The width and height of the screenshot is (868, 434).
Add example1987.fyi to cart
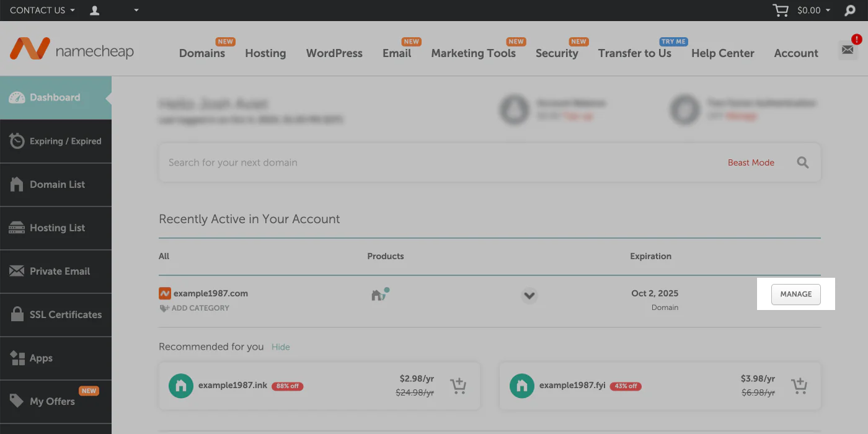[x=799, y=386]
